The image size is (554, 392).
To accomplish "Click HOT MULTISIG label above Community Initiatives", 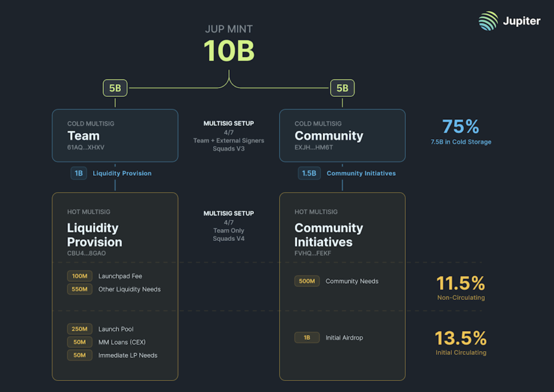I will click(316, 212).
